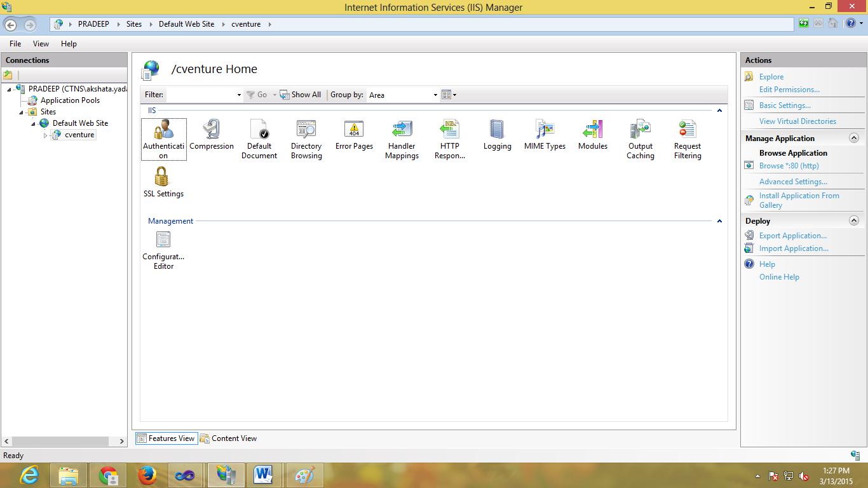868x488 pixels.
Task: Open Paint from the taskbar
Action: (x=304, y=475)
